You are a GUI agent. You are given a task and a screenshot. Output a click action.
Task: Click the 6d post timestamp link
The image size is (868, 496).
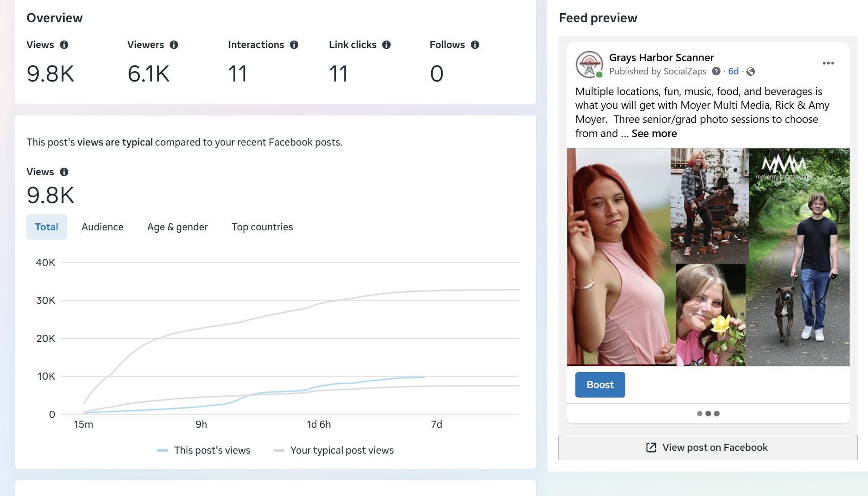click(733, 71)
